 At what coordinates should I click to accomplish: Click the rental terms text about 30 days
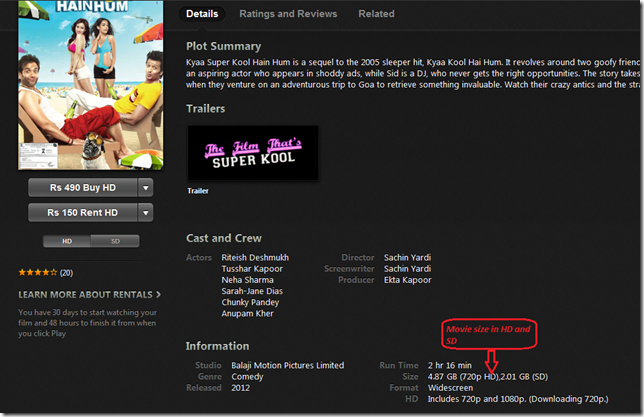pos(87,323)
